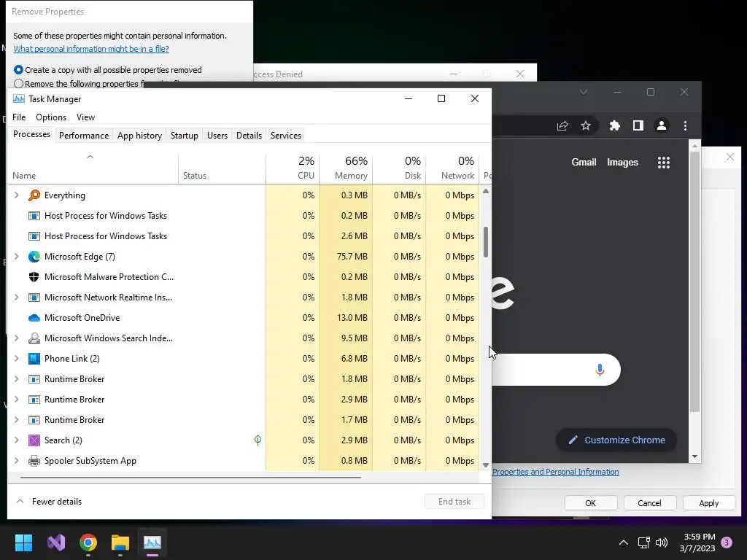Expand the Everything process group
747x560 pixels.
17,195
